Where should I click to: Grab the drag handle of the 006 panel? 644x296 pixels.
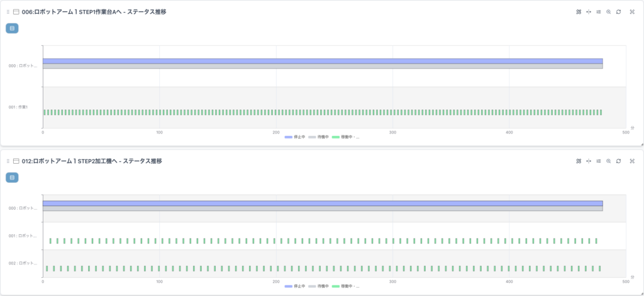tap(8, 12)
